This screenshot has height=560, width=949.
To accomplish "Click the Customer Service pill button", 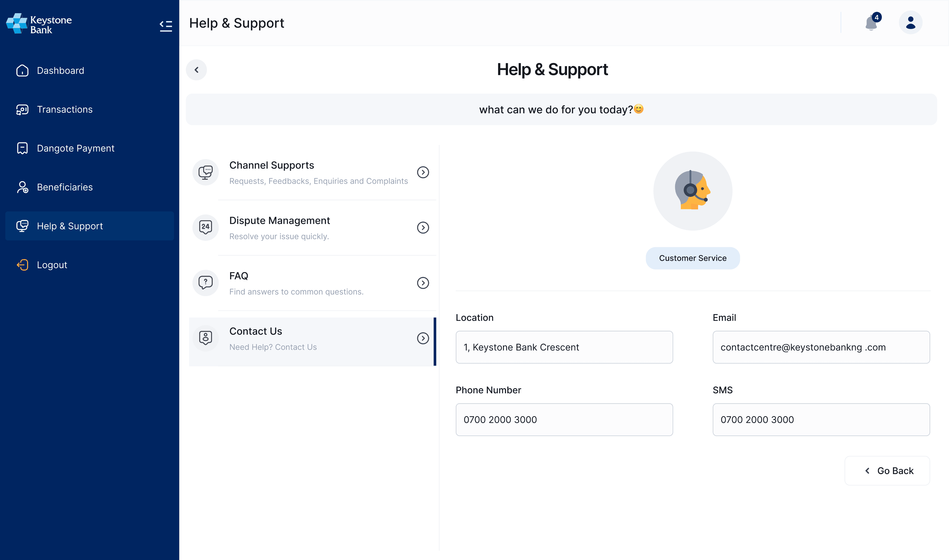I will [693, 258].
